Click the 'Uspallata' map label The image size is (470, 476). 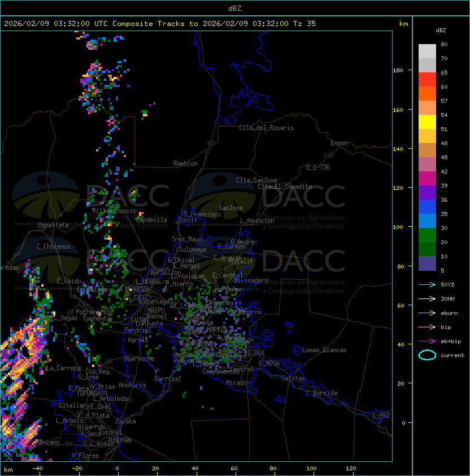54,225
